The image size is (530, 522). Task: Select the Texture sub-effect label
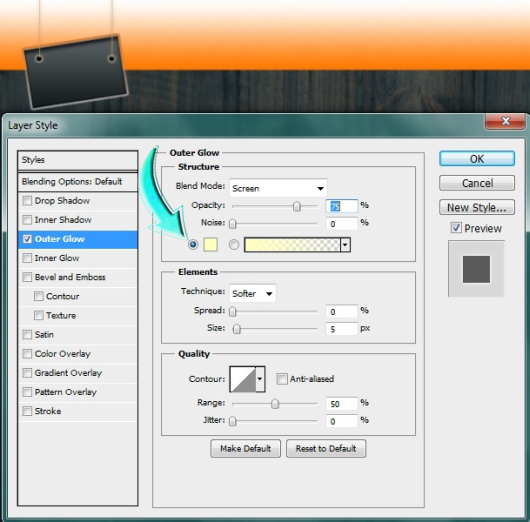pyautogui.click(x=61, y=315)
